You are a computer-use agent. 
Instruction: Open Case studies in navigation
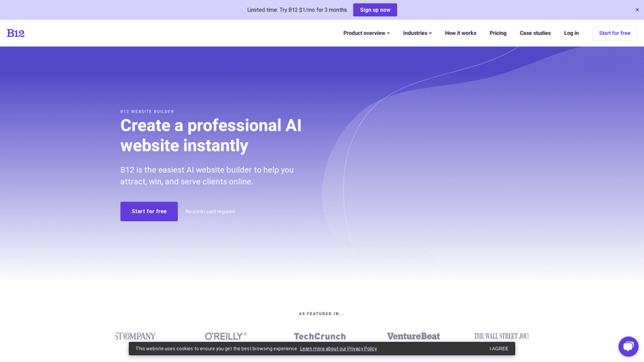click(x=535, y=34)
